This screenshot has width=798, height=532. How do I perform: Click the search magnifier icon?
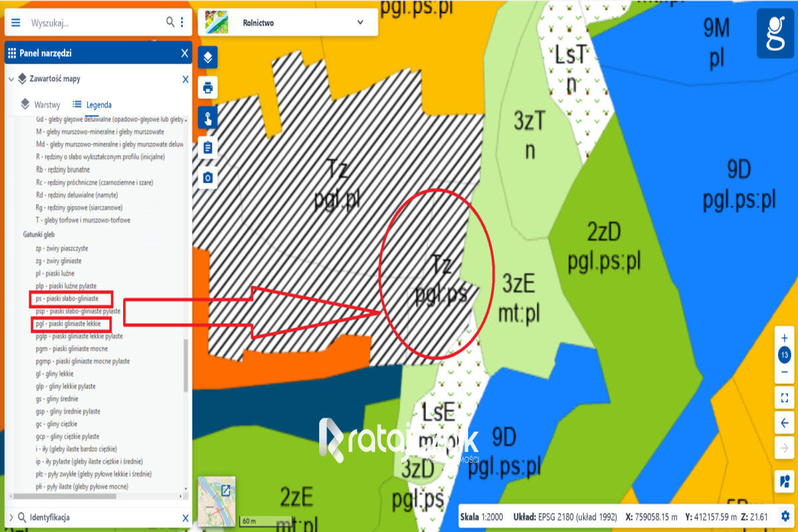pyautogui.click(x=170, y=23)
